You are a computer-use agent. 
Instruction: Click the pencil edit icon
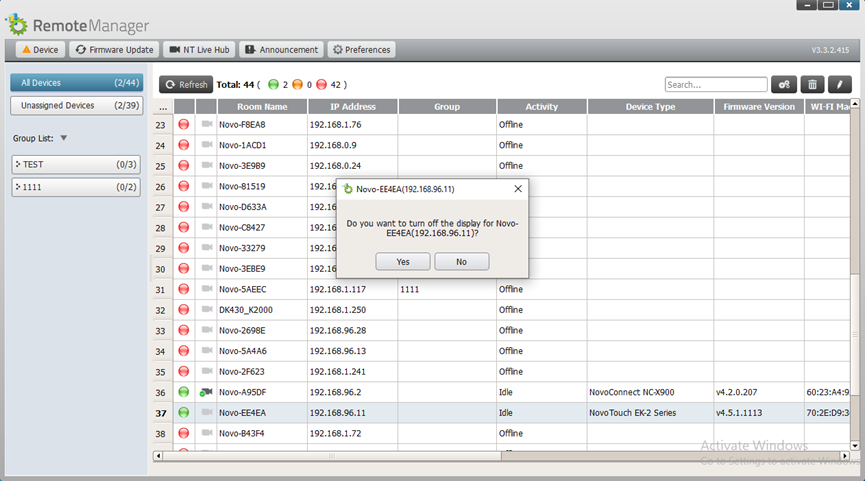click(840, 84)
